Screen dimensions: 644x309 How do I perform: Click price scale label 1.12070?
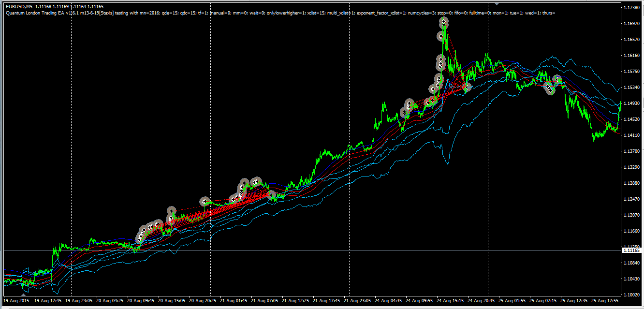(x=631, y=215)
